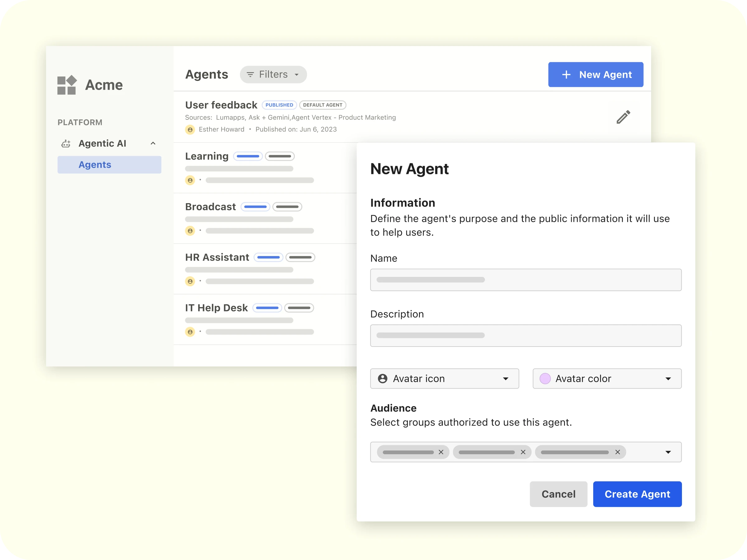Open the Avatar icon dropdown
This screenshot has height=560, width=747.
click(x=444, y=379)
